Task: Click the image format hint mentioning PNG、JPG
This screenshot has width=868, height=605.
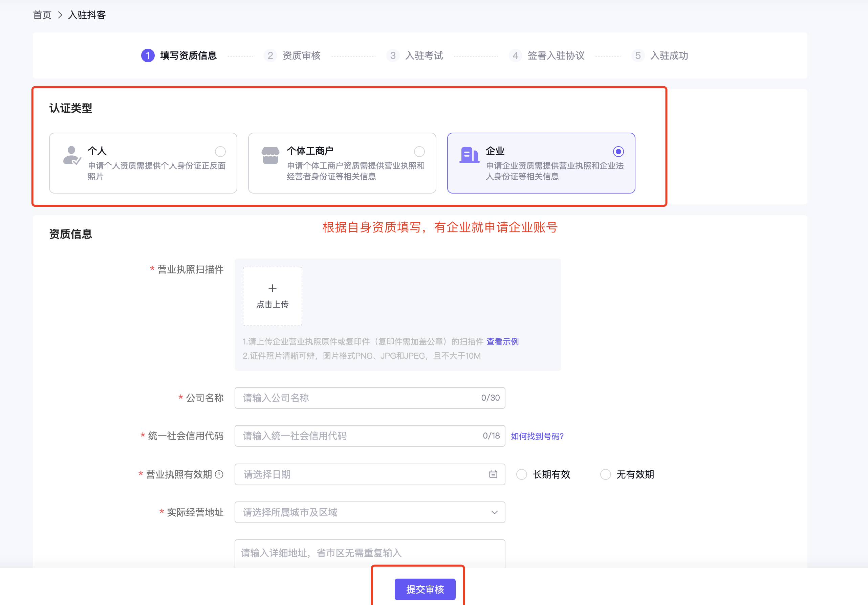Action: point(362,356)
